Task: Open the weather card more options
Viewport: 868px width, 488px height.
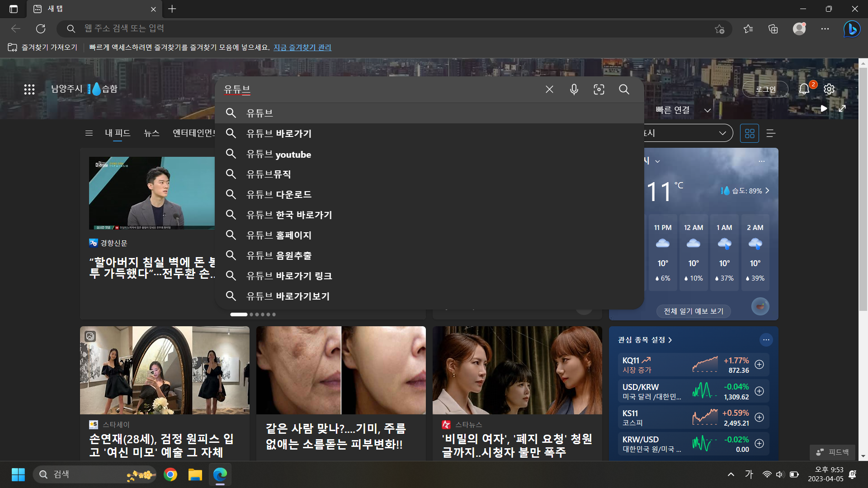Action: point(762,161)
